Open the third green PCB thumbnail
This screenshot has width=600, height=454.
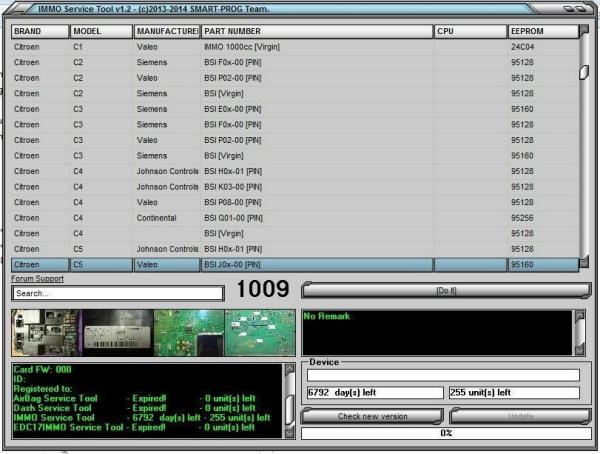(189, 333)
